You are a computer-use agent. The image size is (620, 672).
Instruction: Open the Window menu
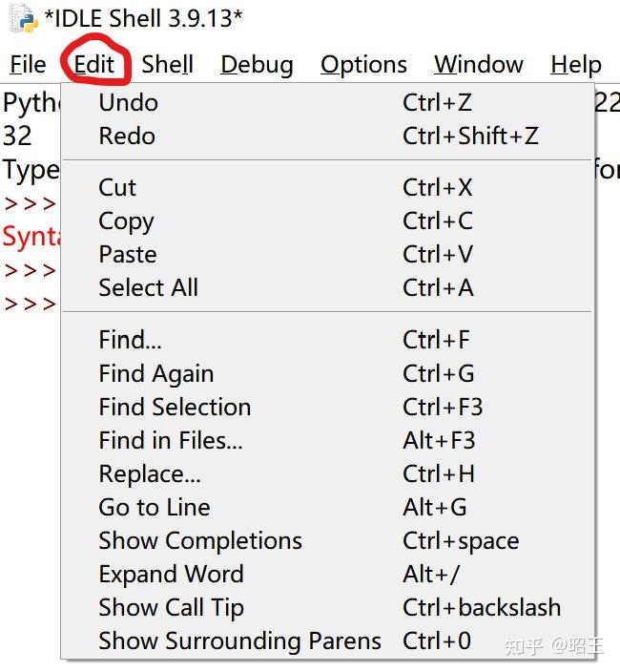click(x=478, y=65)
